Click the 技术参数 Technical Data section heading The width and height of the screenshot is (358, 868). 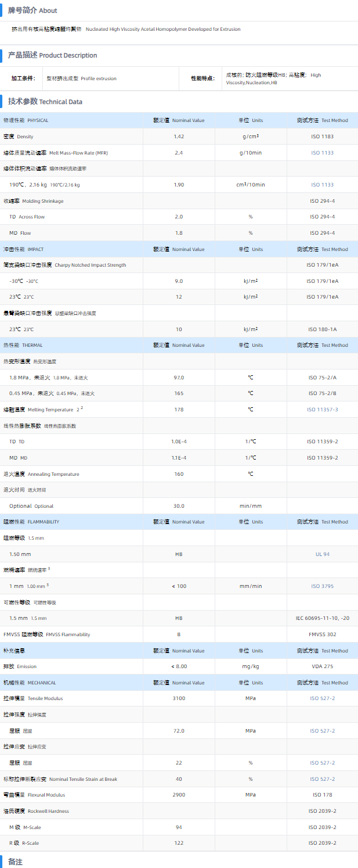point(45,102)
